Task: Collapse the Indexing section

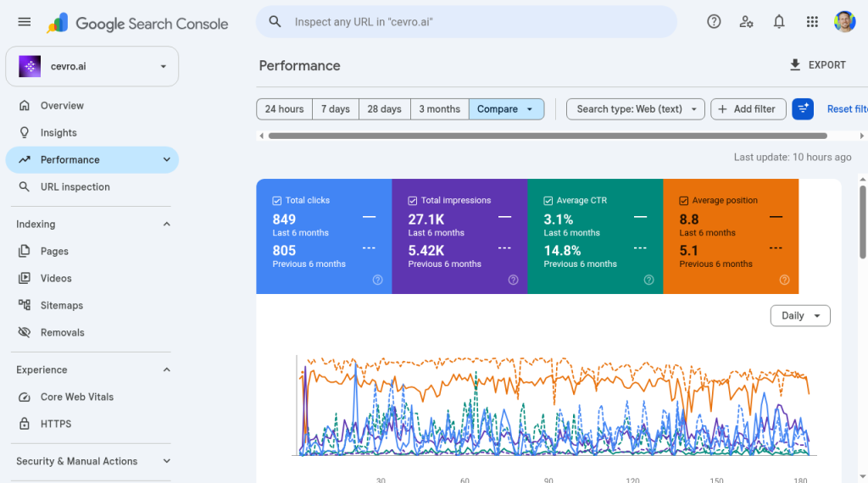Action: click(x=167, y=224)
